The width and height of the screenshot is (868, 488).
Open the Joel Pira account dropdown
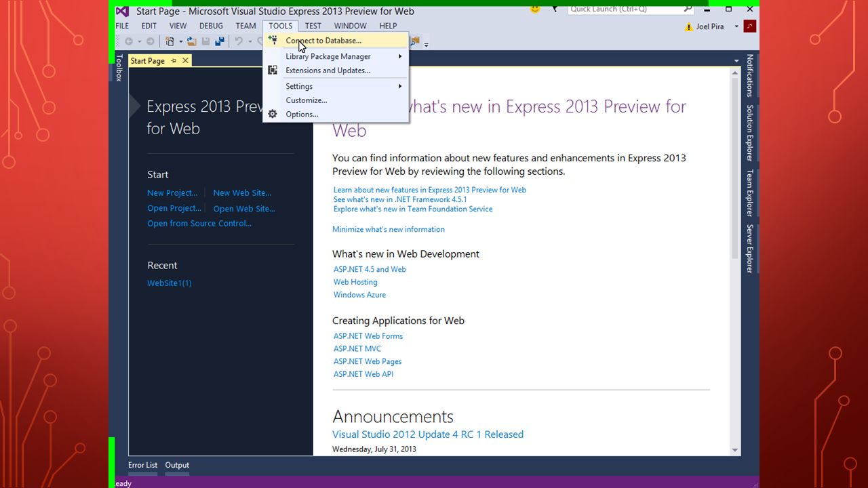[736, 27]
